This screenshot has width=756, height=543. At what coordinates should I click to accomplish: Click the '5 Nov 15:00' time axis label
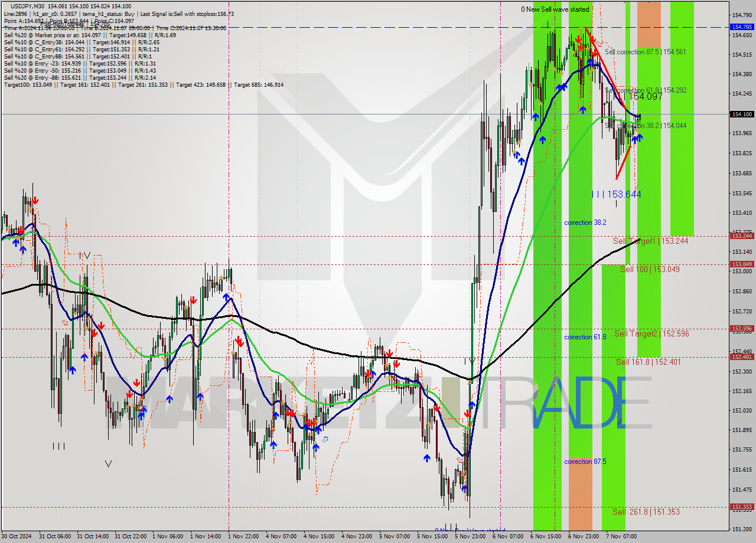432,537
